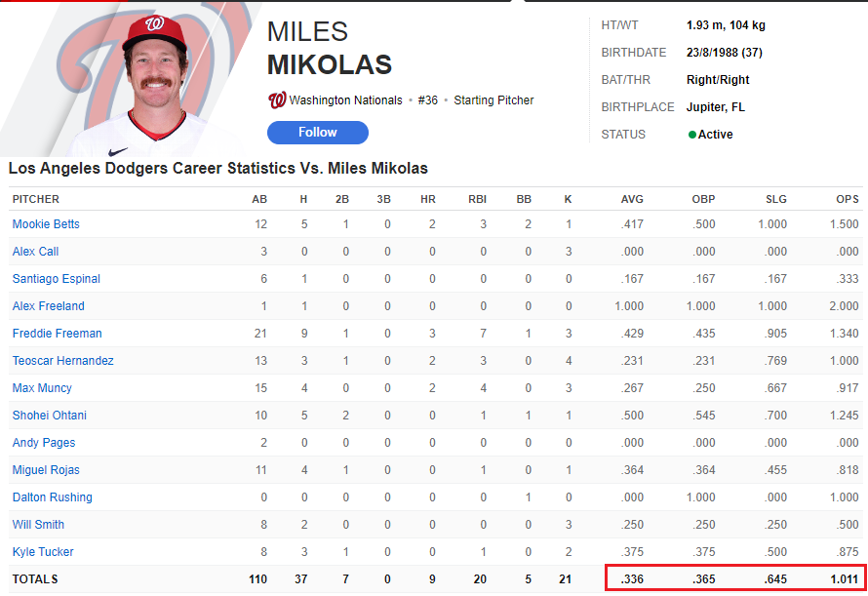This screenshot has height=596, width=868.
Task: Click Kyle Tucker's name link
Action: 43,552
